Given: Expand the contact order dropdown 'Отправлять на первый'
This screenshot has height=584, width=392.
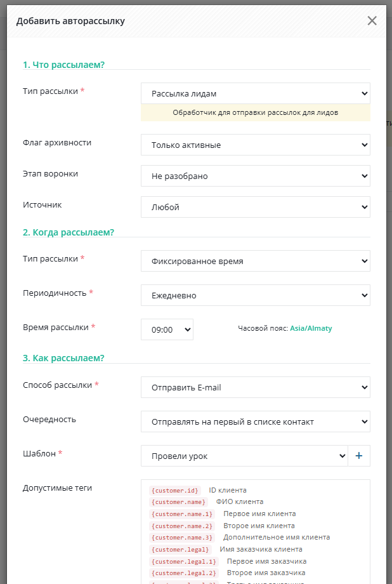Looking at the screenshot, I should click(x=255, y=421).
